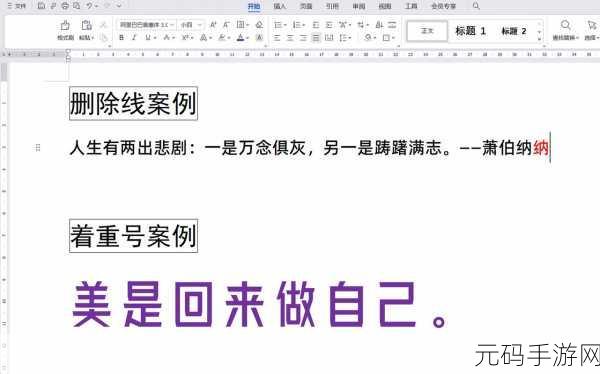This screenshot has height=374, width=600.
Task: Click the heading text 着重号案例
Action: tap(133, 236)
